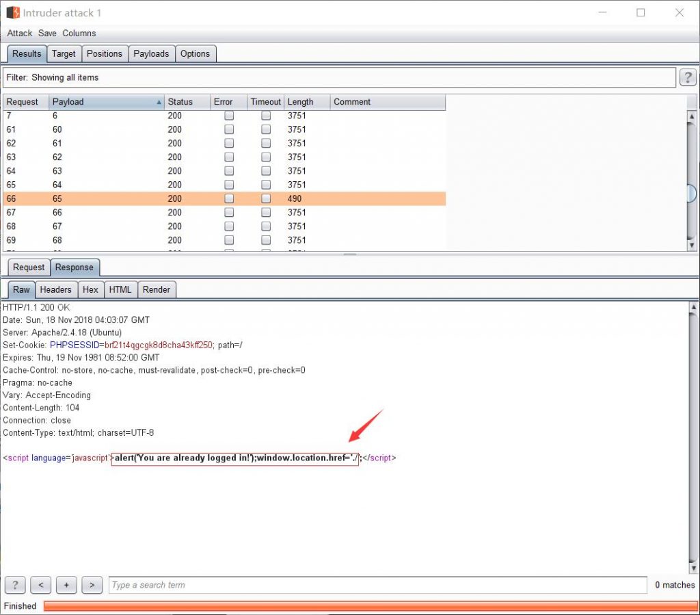Viewport: 700px width, 615px height.
Task: Sort by the Error column header
Action: 228,102
